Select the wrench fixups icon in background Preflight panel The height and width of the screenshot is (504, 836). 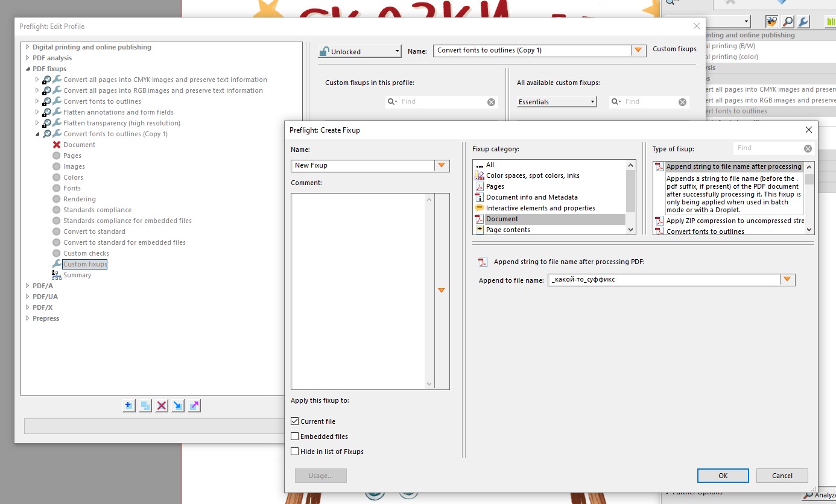coord(803,22)
